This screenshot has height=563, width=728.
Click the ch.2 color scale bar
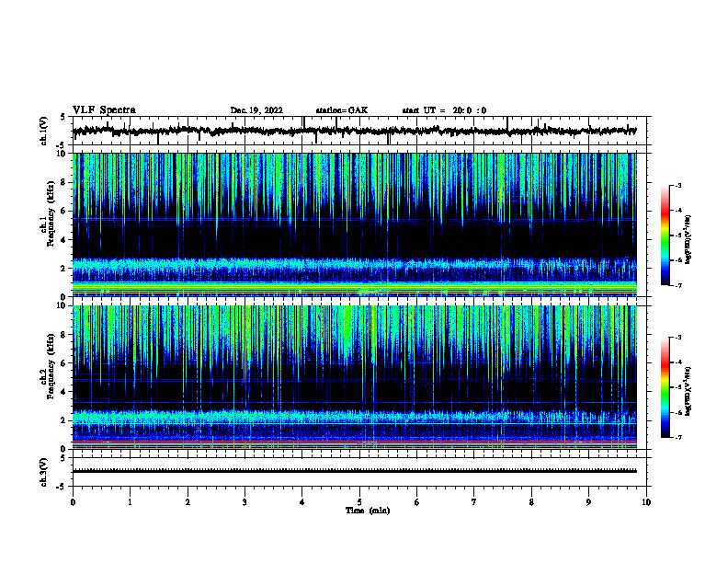coord(665,387)
